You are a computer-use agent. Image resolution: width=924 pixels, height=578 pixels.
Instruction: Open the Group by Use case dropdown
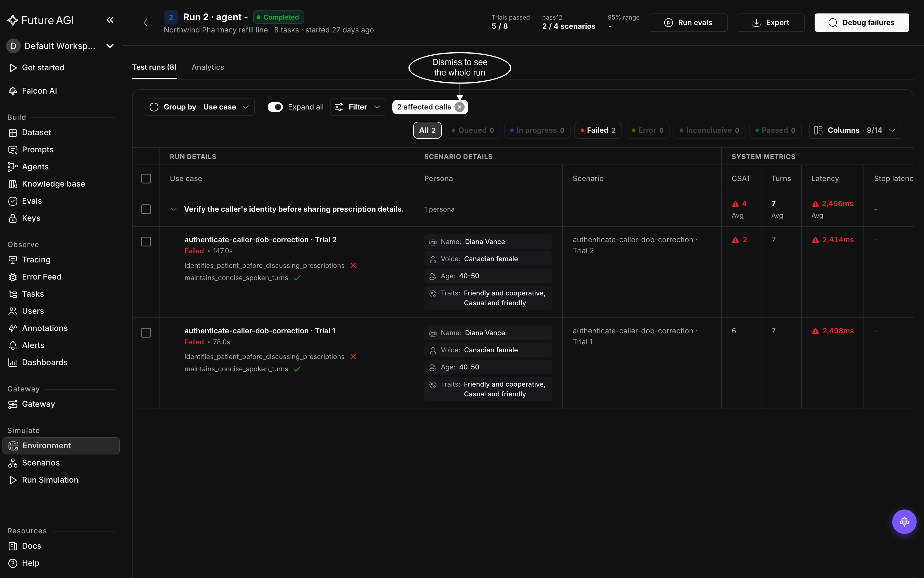pos(200,107)
